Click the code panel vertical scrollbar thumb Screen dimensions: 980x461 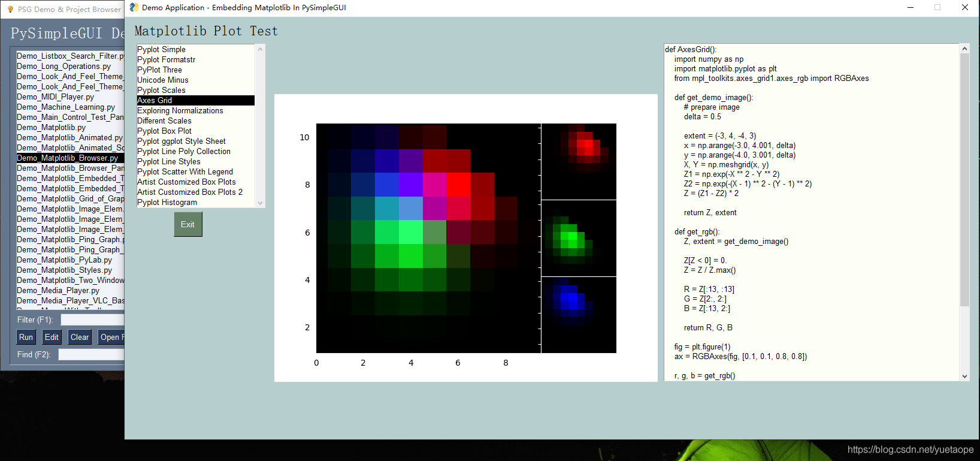[x=964, y=180]
